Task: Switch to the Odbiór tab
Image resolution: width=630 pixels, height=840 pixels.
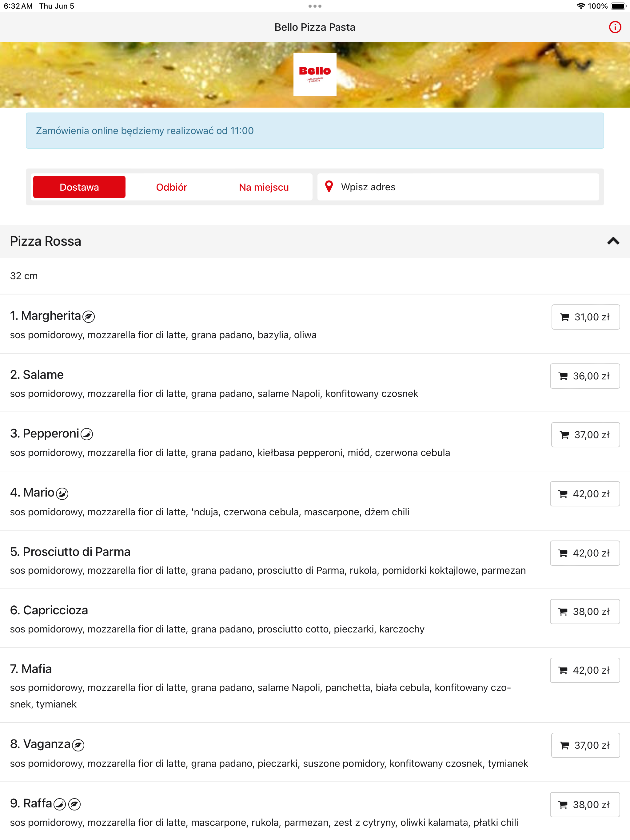Action: point(171,187)
